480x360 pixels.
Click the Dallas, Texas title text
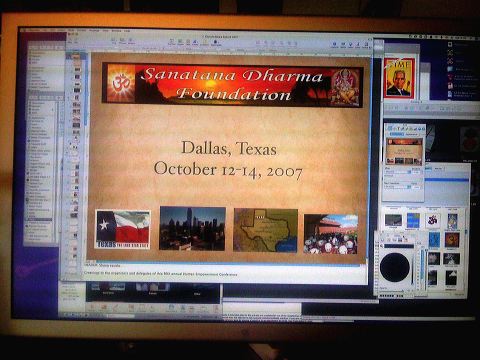229,148
